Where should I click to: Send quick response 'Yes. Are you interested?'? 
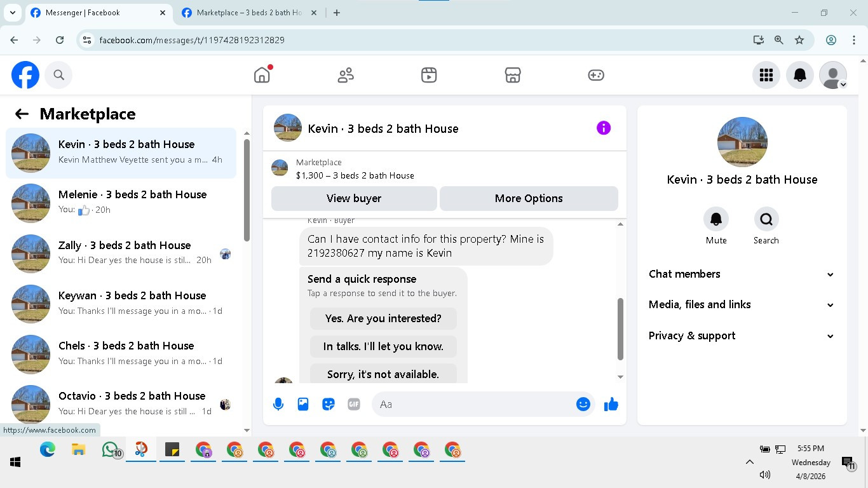tap(383, 318)
